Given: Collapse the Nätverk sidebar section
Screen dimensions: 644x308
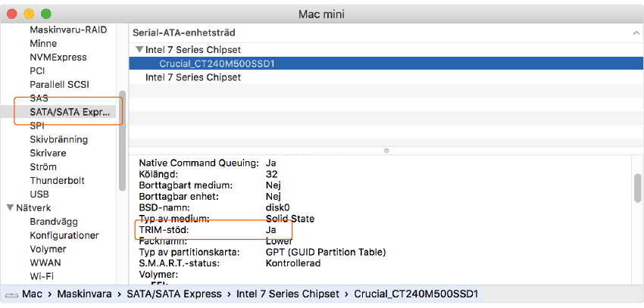Looking at the screenshot, I should point(9,208).
